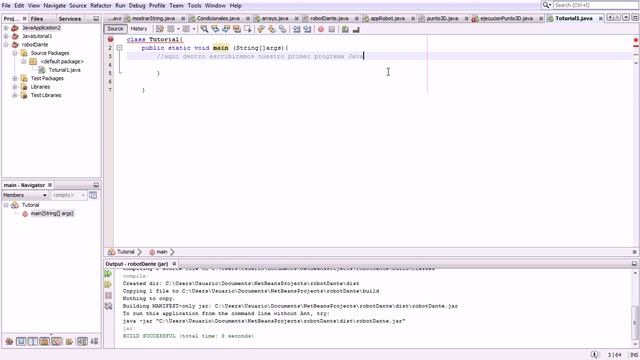640x360 pixels.
Task: Toggle Highlight Search icon in editor toolbar
Action: pos(237,29)
